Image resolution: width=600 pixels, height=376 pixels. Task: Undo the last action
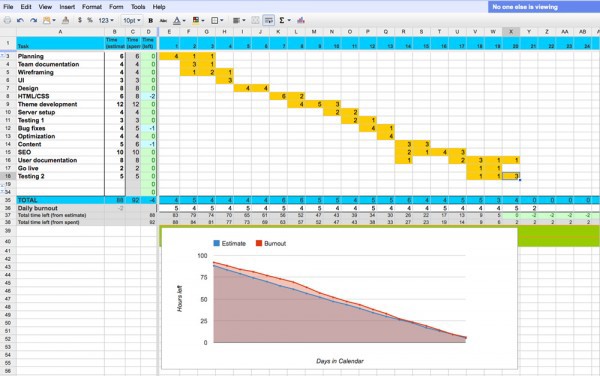click(20, 20)
